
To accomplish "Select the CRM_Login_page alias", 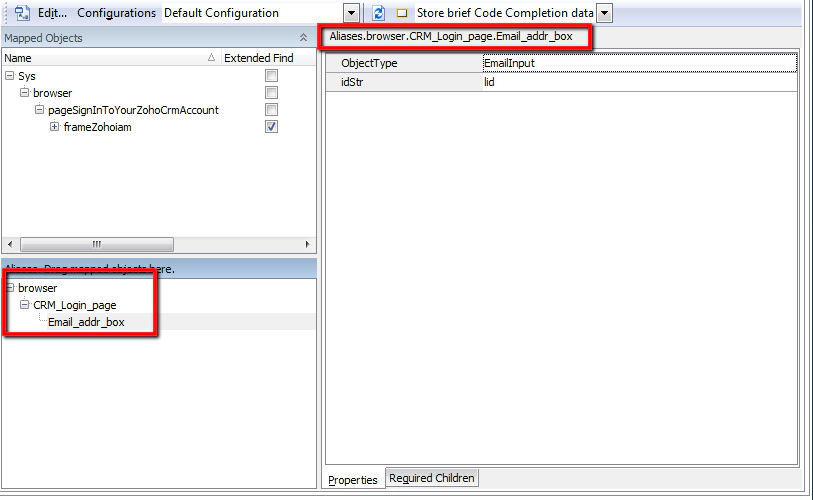I will [75, 305].
